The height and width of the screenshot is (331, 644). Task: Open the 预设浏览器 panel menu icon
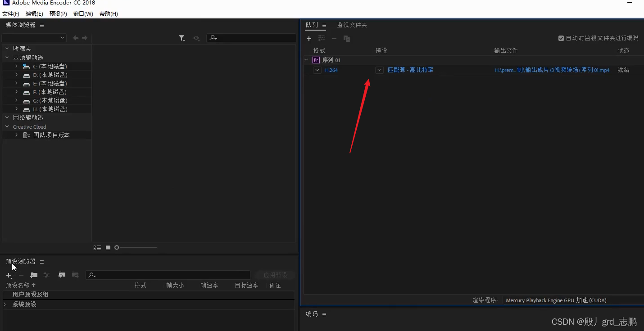click(x=42, y=262)
